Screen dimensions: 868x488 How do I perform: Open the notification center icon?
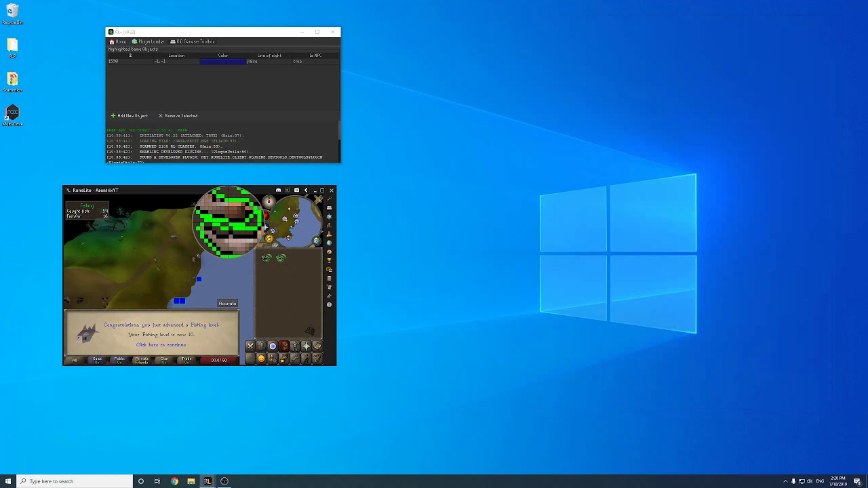tap(857, 481)
